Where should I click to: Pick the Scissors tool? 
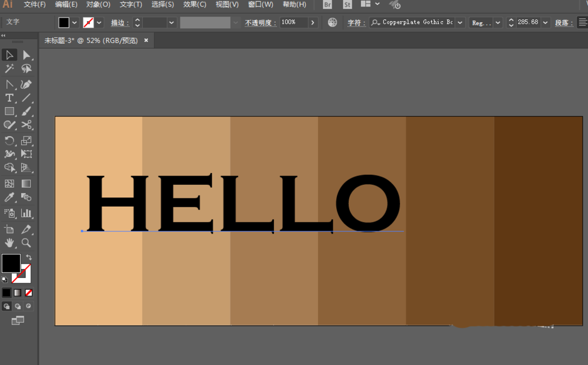[x=26, y=125]
